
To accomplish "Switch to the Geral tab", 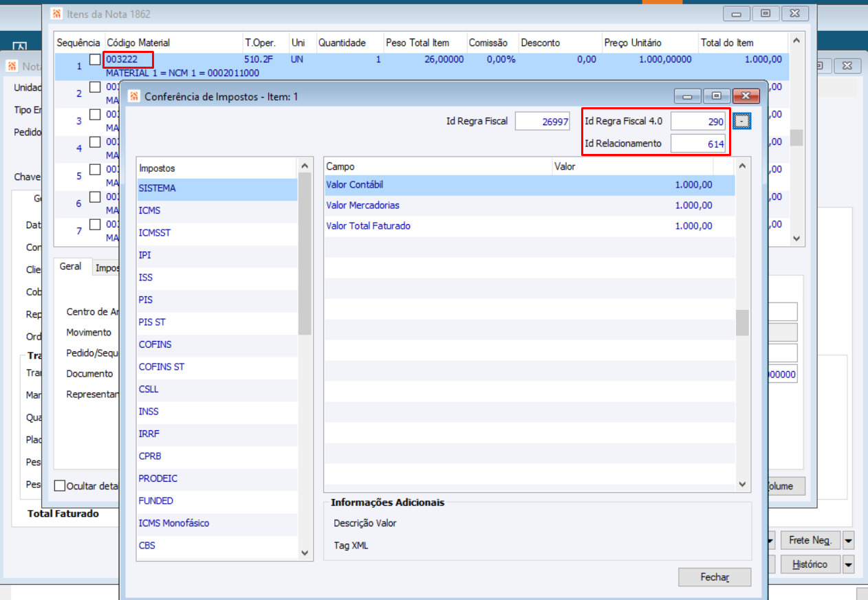I will [70, 267].
